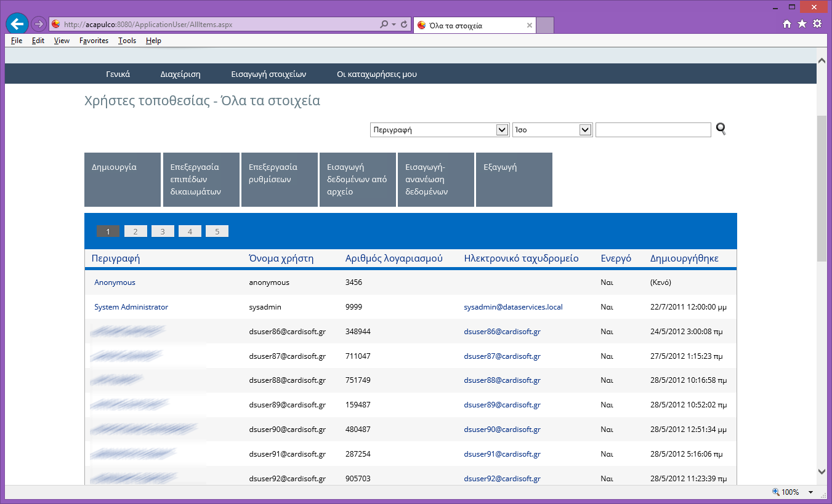Click the address bar refresh icon
The image size is (832, 504).
pos(404,25)
